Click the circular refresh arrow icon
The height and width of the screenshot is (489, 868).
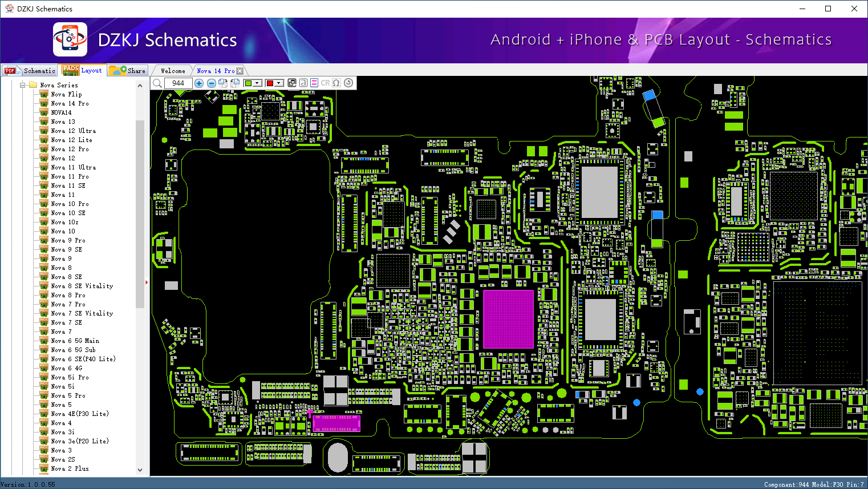click(348, 83)
